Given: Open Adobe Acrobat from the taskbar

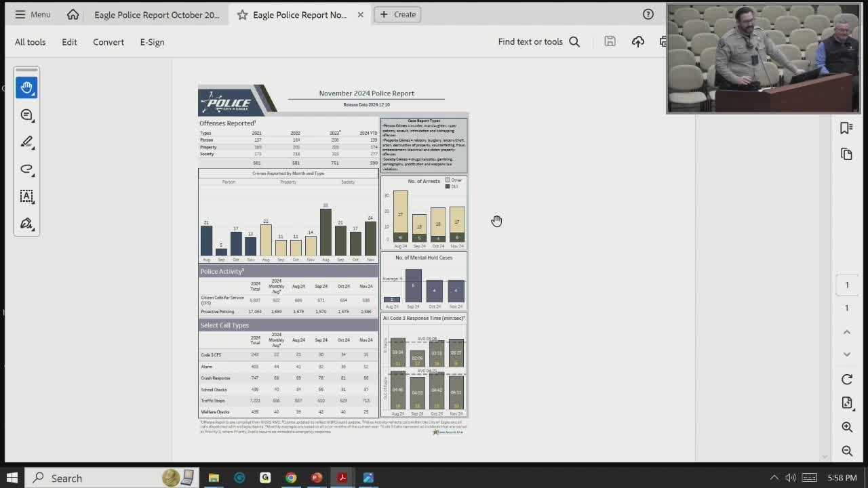Looking at the screenshot, I should click(x=342, y=478).
